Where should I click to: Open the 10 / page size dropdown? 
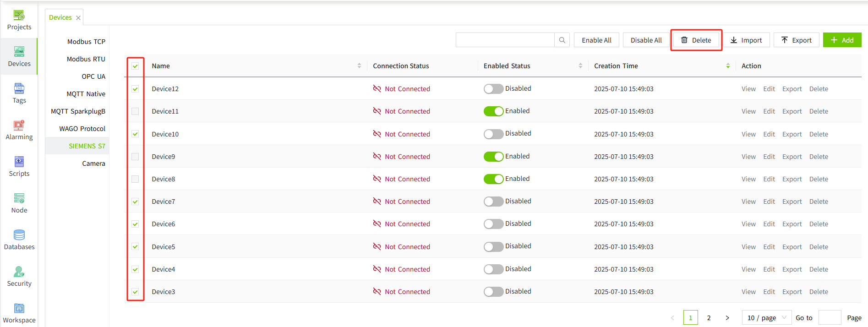point(766,318)
